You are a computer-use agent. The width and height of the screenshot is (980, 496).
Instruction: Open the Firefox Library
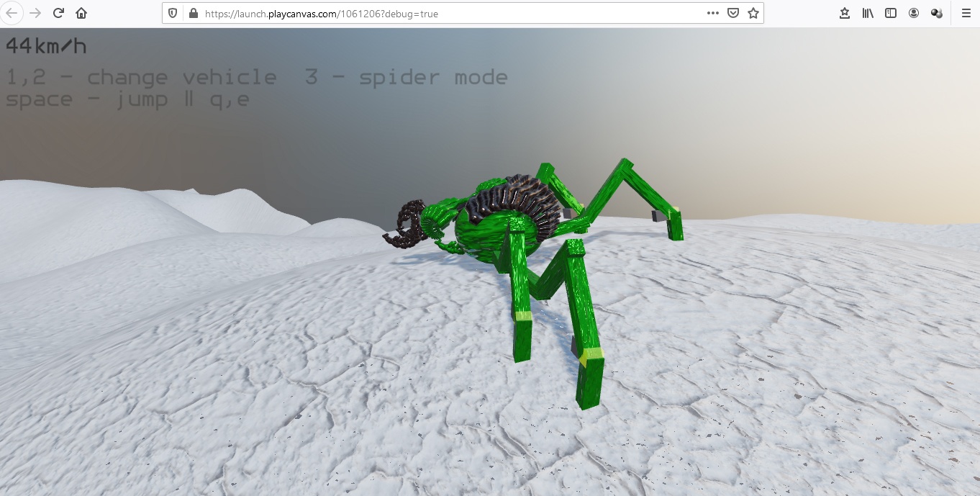tap(868, 13)
